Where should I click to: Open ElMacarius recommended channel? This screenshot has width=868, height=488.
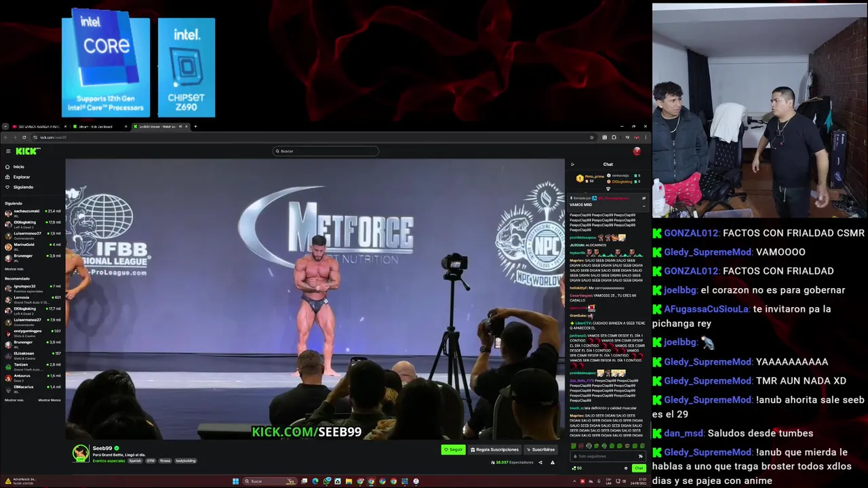point(33,388)
